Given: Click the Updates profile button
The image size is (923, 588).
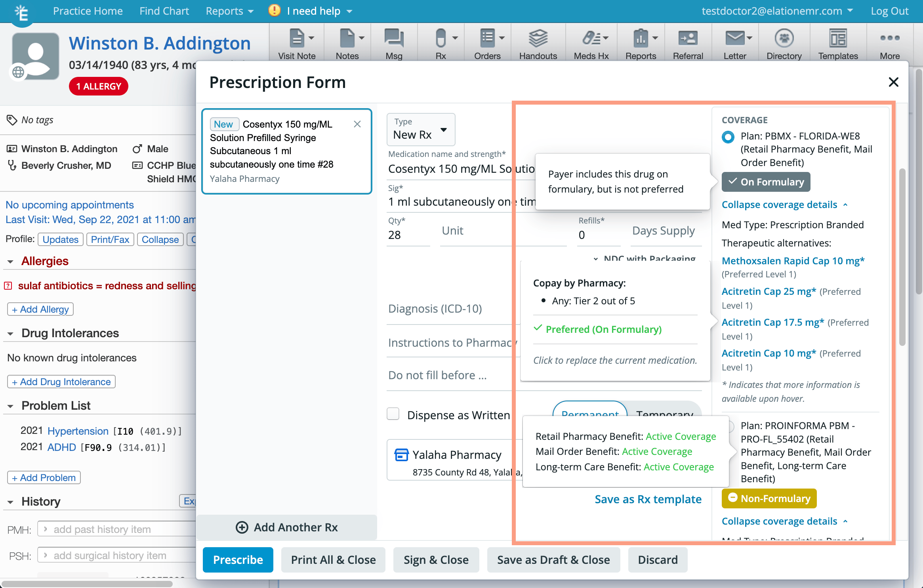Looking at the screenshot, I should (61, 239).
